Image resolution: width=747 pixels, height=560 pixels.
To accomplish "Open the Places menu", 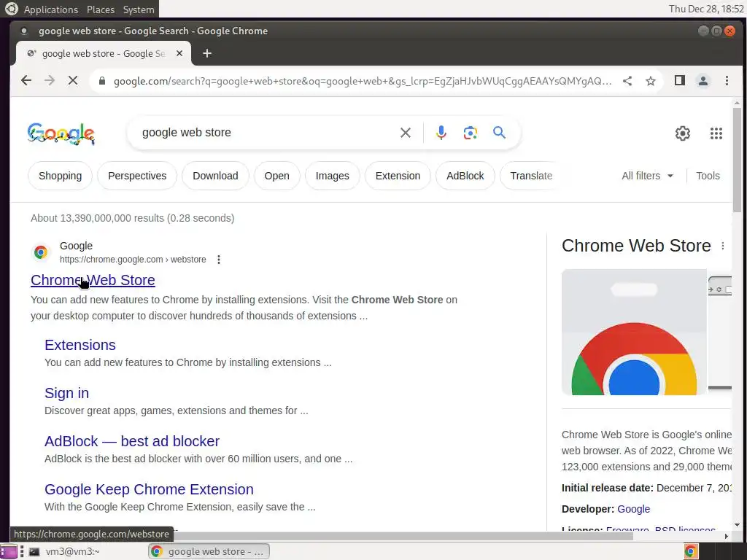I will (101, 9).
